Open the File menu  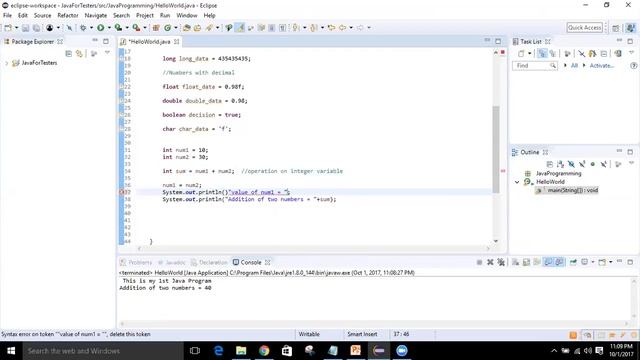(7, 16)
